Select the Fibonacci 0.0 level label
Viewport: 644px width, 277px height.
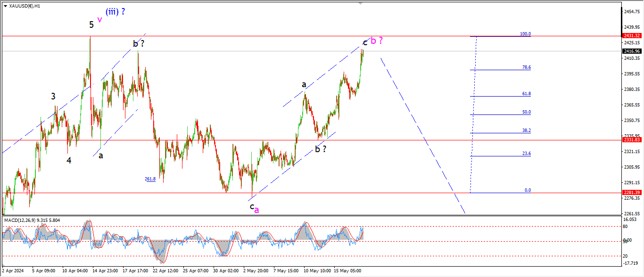(x=528, y=190)
